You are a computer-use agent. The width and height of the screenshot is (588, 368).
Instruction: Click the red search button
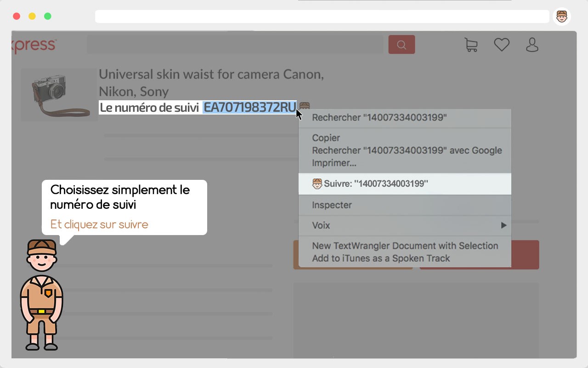401,45
